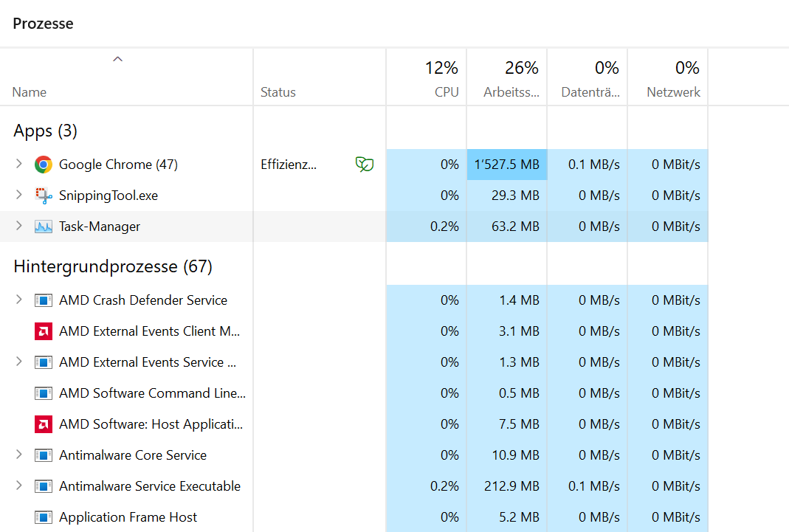789x532 pixels.
Task: Click AMD Crash Defender Service icon
Action: tap(44, 300)
